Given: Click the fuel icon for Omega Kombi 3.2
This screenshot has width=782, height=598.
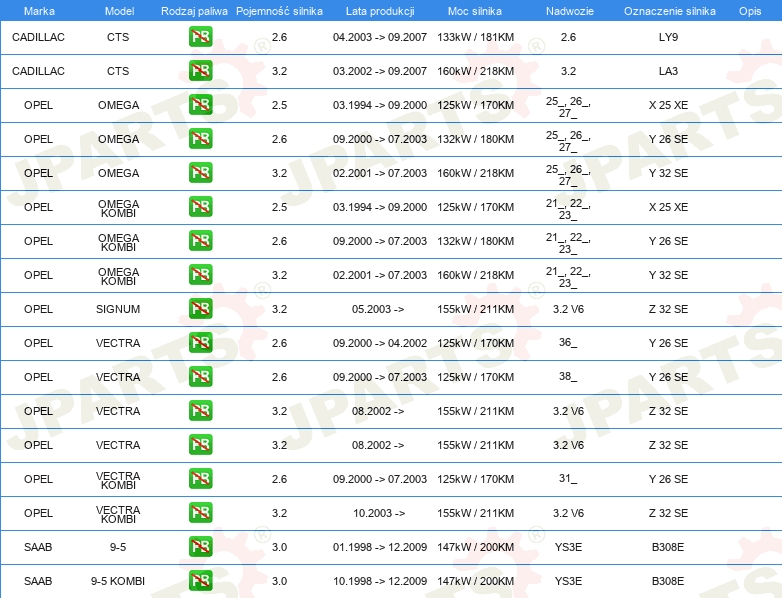Looking at the screenshot, I should pyautogui.click(x=200, y=274).
